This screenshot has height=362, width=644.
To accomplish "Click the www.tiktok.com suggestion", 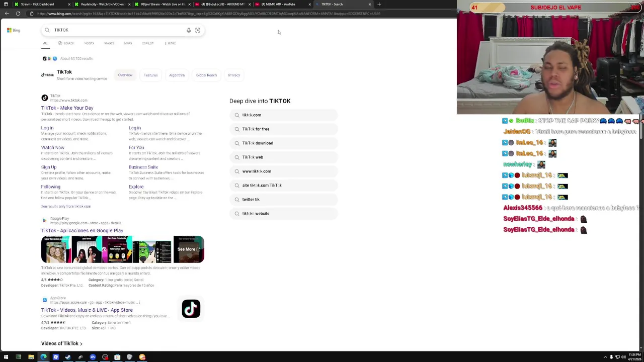I will (283, 171).
